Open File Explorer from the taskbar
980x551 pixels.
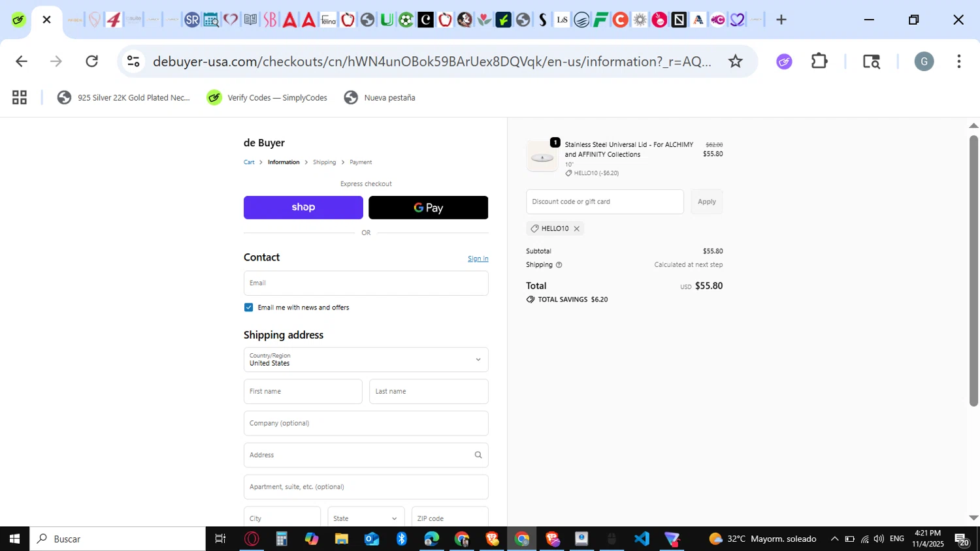342,539
